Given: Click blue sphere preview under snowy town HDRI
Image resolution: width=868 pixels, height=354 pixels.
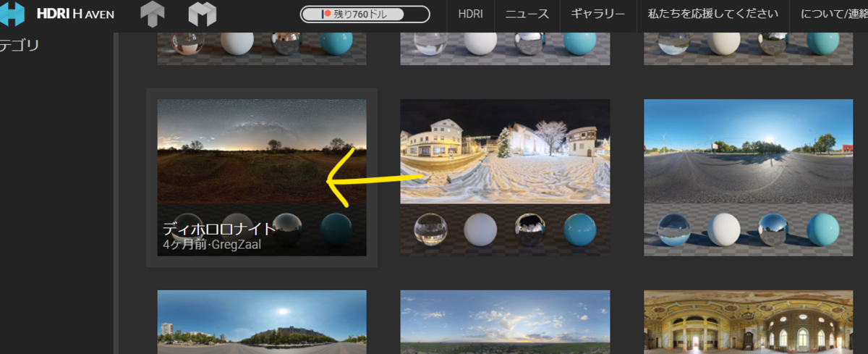Looking at the screenshot, I should tap(581, 229).
